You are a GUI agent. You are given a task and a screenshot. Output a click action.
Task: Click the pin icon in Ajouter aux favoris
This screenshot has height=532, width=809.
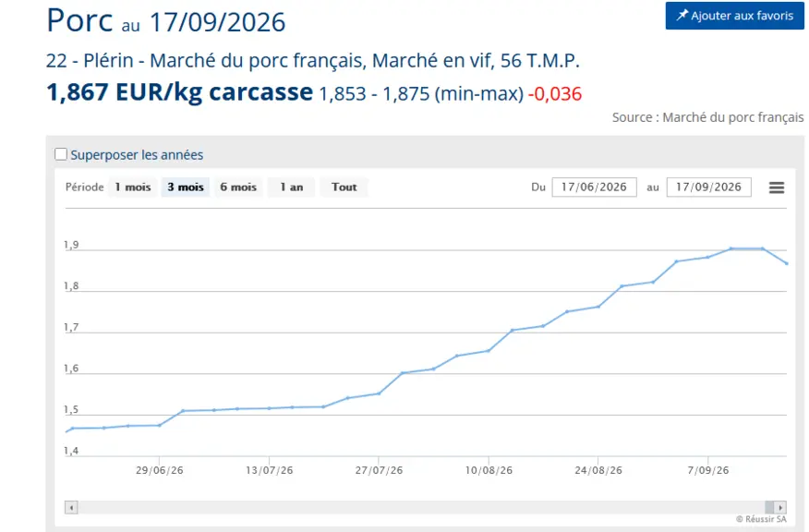click(x=682, y=16)
